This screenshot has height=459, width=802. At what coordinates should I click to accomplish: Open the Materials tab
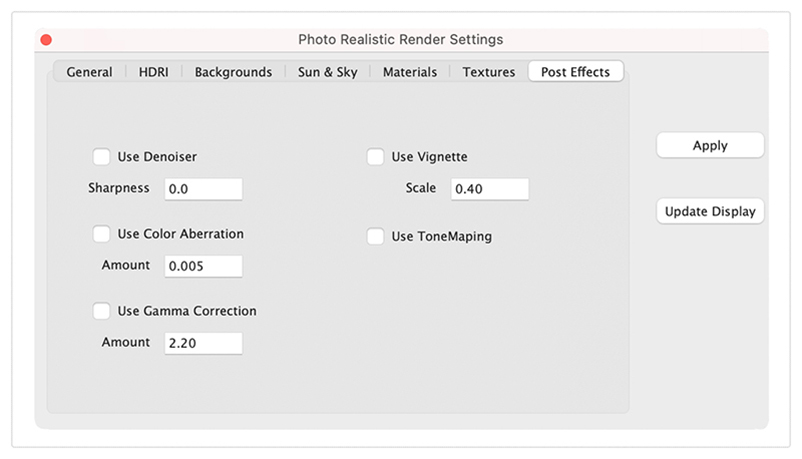pos(410,72)
